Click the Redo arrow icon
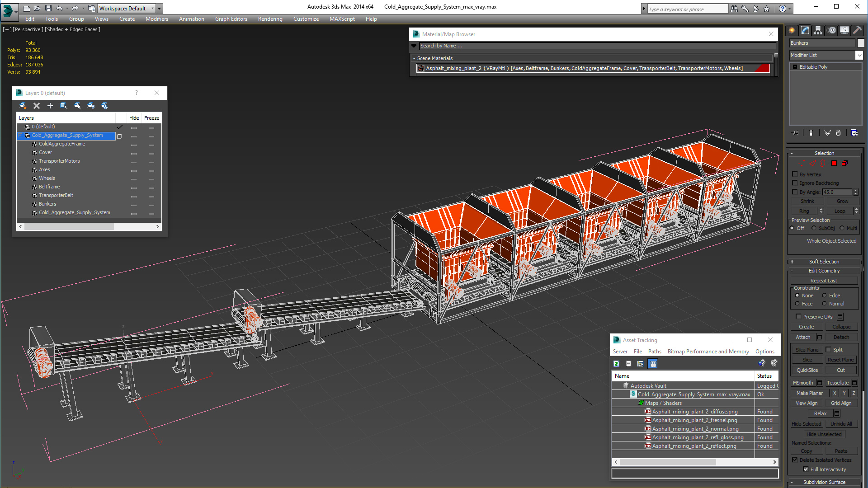868x488 pixels. [75, 8]
